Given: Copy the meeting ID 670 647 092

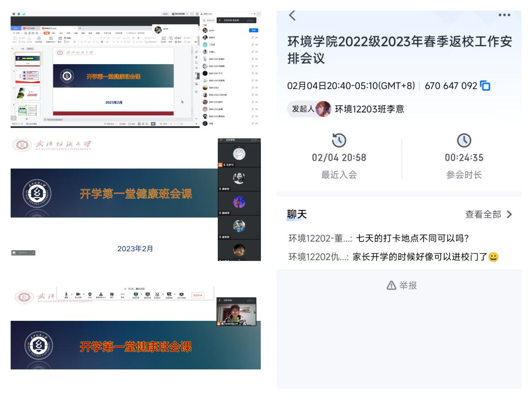Looking at the screenshot, I should click(x=485, y=86).
